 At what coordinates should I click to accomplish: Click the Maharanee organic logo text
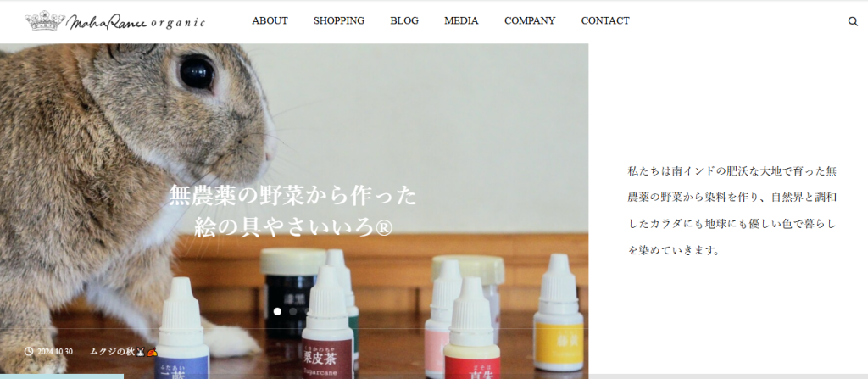[x=136, y=22]
